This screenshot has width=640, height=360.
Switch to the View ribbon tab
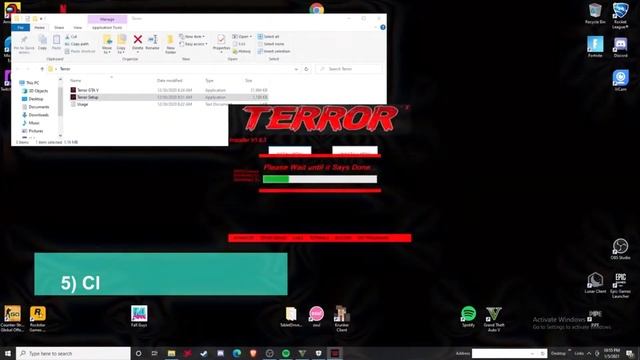(x=78, y=27)
